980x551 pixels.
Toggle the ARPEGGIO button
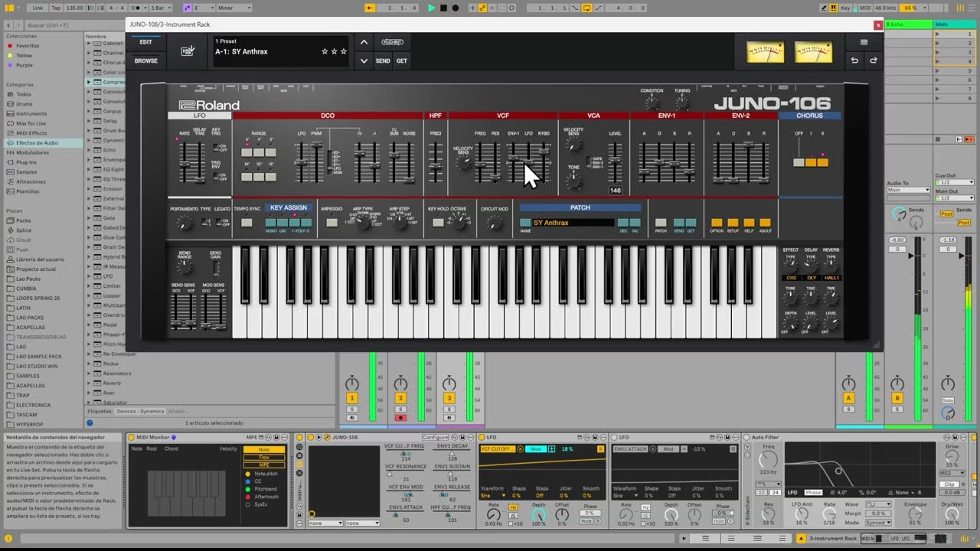click(332, 223)
